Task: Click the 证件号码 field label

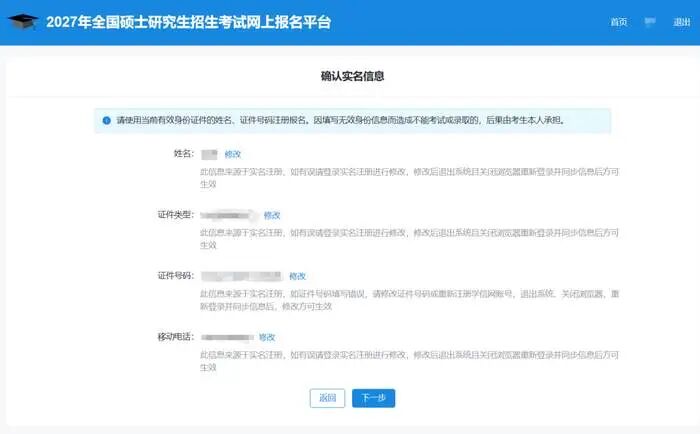Action: 175,276
